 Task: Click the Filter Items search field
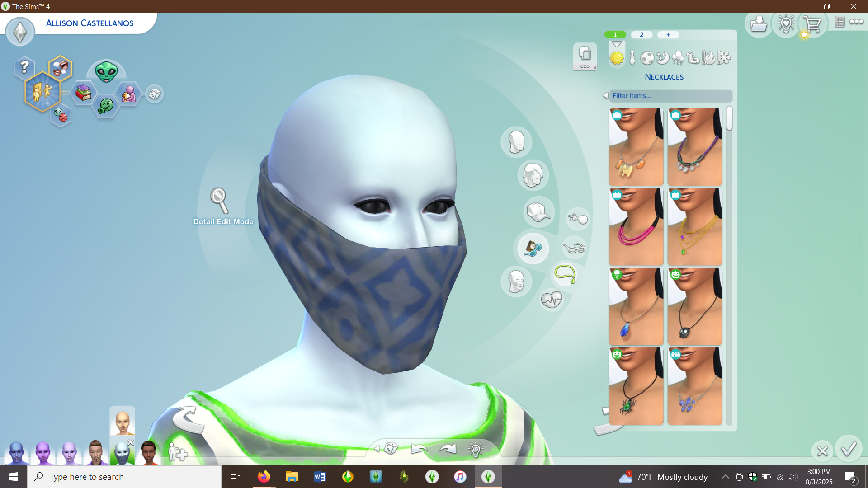[671, 96]
